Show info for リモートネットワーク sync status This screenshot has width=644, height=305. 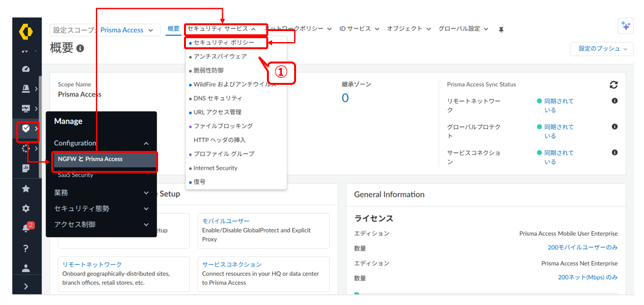614,101
